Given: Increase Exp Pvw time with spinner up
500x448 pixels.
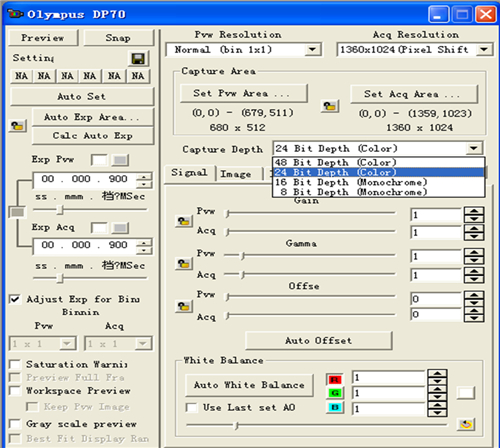Looking at the screenshot, I should click(x=144, y=177).
